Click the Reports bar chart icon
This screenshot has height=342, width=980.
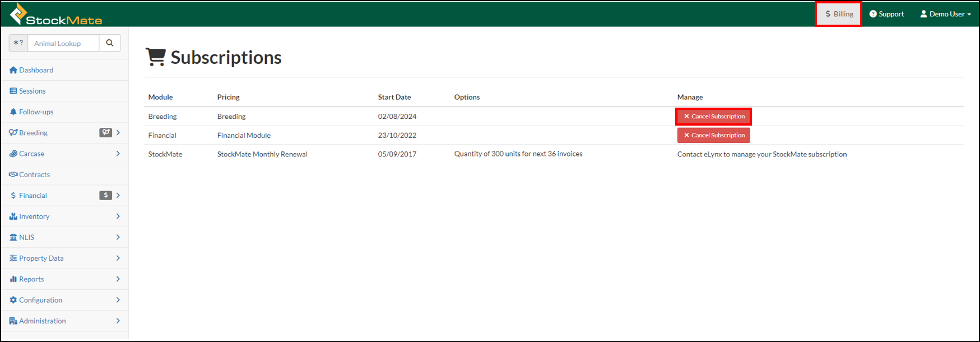point(13,279)
